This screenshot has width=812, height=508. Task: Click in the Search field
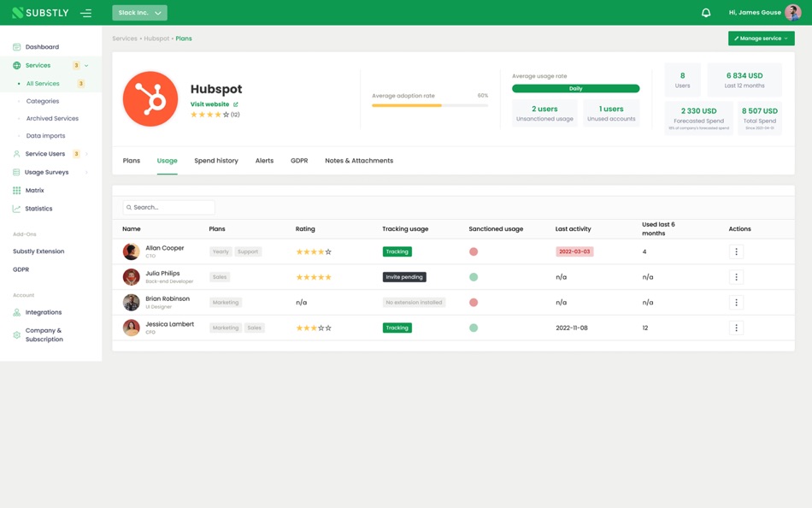[x=169, y=207]
